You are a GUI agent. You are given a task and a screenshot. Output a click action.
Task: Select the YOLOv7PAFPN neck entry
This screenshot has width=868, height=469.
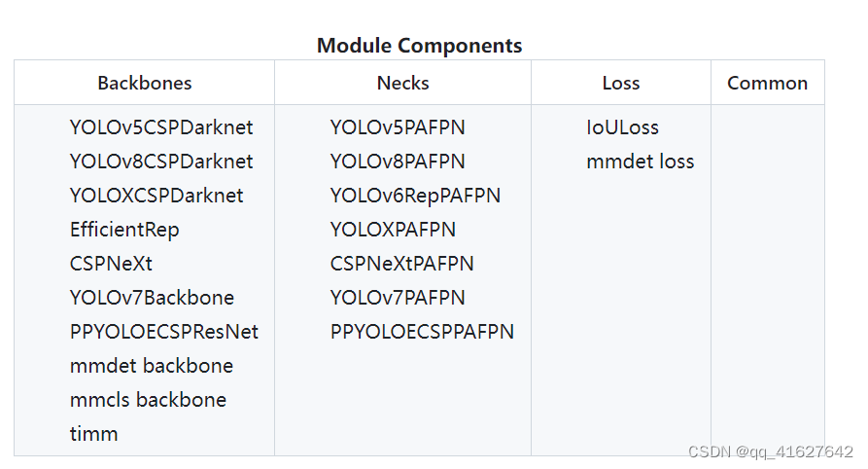398,298
